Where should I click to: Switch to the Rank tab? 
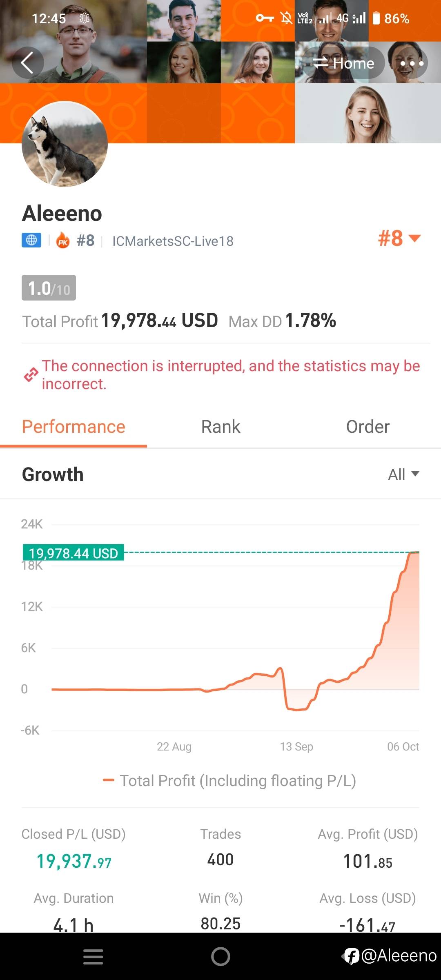point(220,427)
